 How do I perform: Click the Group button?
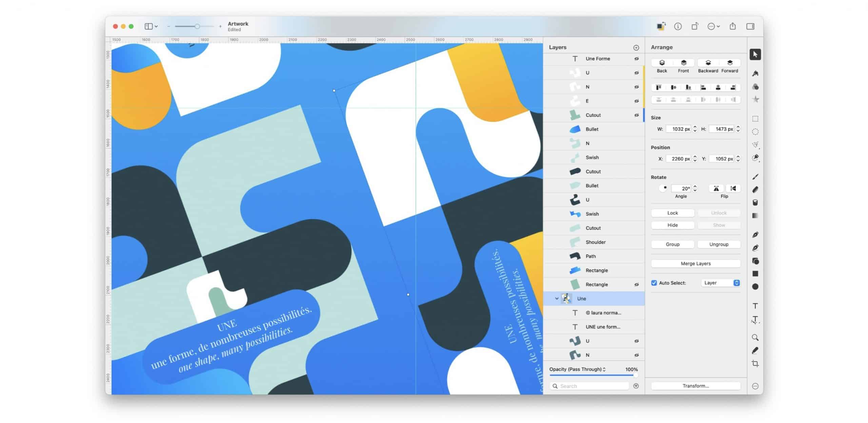[x=673, y=244]
